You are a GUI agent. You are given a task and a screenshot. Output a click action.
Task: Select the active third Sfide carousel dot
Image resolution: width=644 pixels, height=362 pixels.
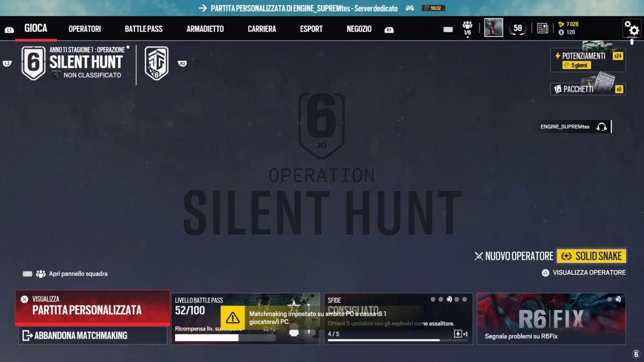tap(449, 299)
